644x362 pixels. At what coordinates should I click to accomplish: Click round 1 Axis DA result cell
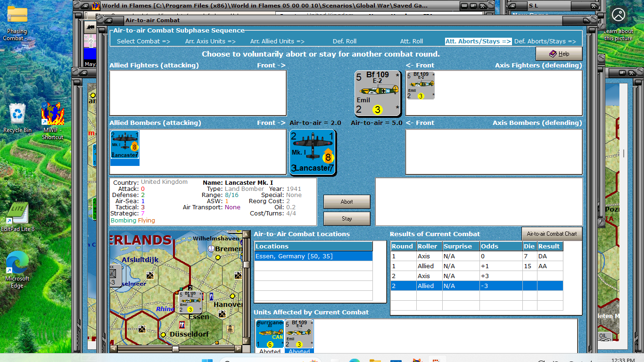click(550, 256)
